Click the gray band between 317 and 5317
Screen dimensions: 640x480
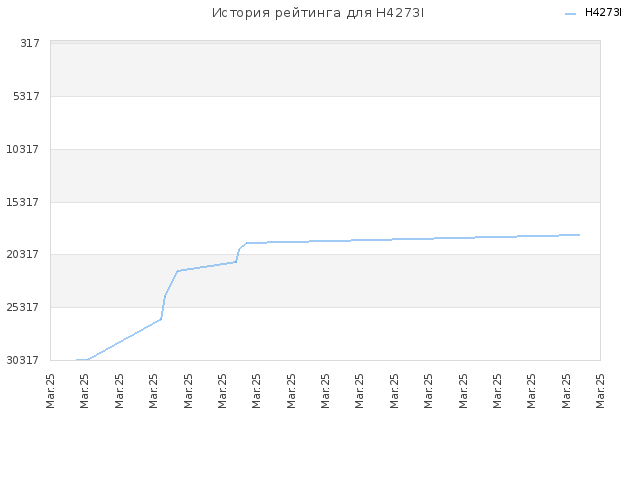click(x=325, y=70)
